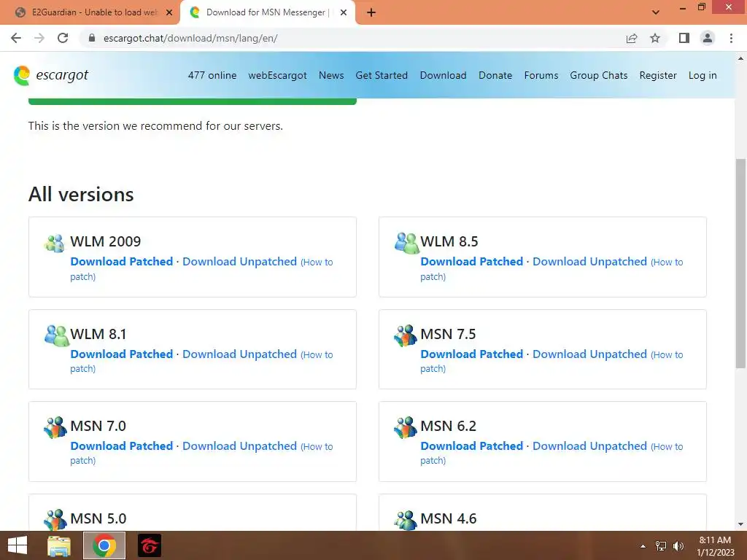This screenshot has width=747, height=560.
Task: Click the Chrome taskbar icon
Action: tap(104, 545)
